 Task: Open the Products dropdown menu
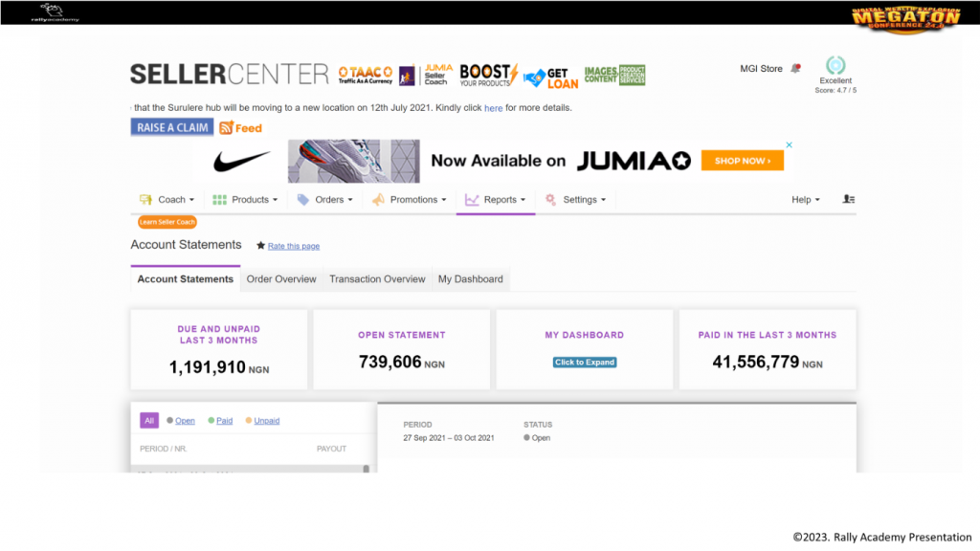tap(245, 200)
